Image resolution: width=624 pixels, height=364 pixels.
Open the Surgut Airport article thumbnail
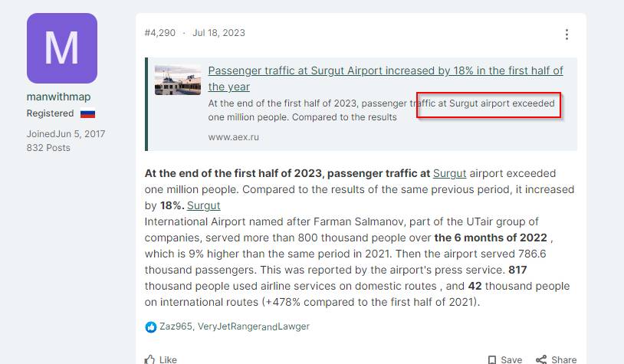pyautogui.click(x=178, y=80)
